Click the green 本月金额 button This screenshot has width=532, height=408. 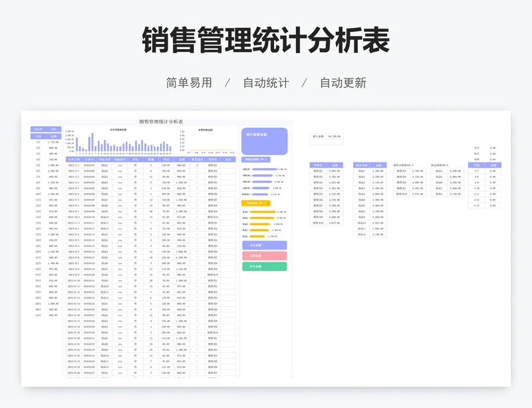tap(264, 266)
